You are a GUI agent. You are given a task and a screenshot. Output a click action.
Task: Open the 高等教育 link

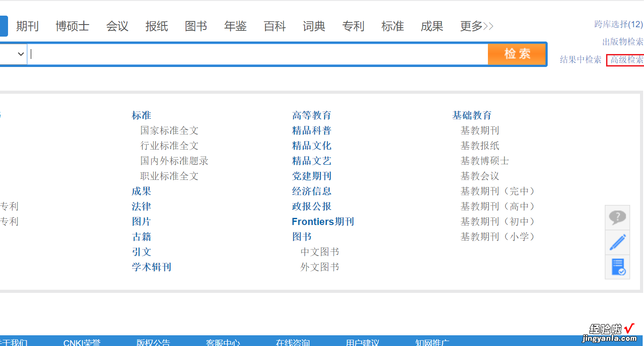[x=312, y=115]
